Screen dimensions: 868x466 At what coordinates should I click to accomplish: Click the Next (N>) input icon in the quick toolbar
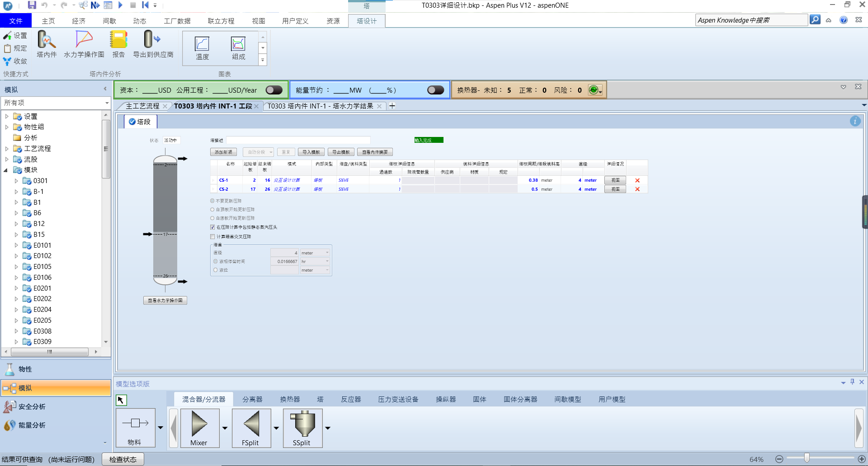(x=95, y=5)
